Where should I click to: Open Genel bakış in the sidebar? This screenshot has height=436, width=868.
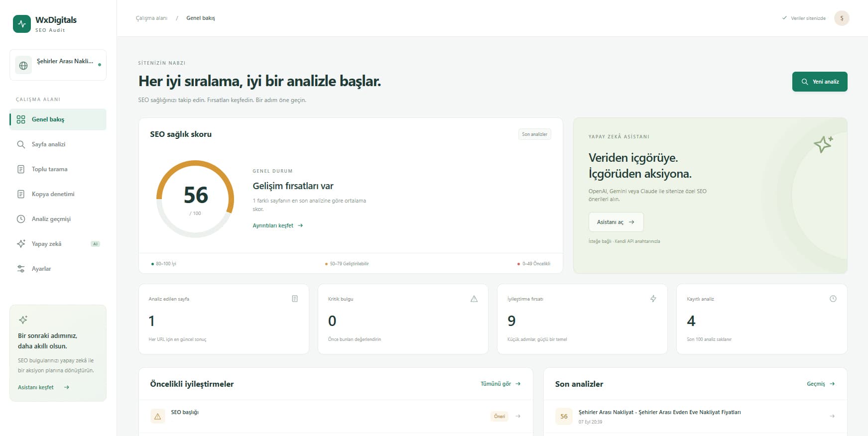click(58, 119)
